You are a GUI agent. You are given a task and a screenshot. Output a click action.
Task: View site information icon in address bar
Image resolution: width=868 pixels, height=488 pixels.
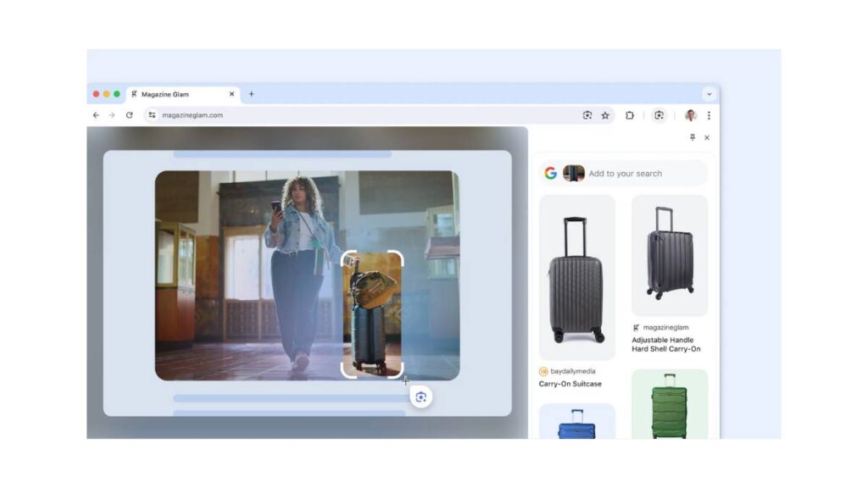click(152, 115)
